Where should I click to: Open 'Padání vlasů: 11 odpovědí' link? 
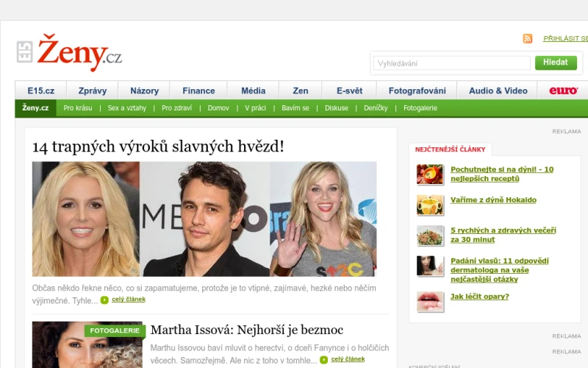pyautogui.click(x=500, y=270)
